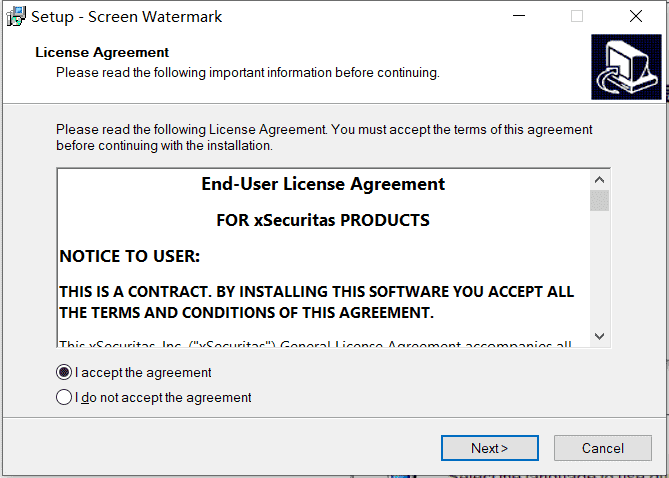Image resolution: width=669 pixels, height=478 pixels.
Task: Select "I accept the agreement" radio button
Action: (x=64, y=372)
